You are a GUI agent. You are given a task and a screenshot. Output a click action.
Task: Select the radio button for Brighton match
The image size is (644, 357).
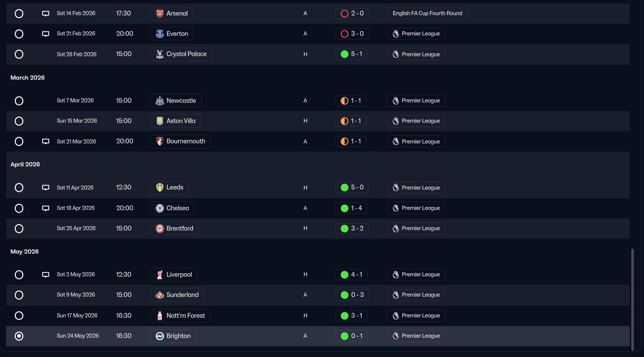click(x=19, y=336)
